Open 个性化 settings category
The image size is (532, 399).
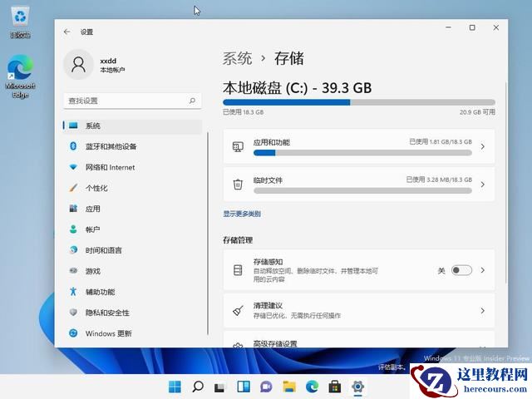(x=132, y=188)
